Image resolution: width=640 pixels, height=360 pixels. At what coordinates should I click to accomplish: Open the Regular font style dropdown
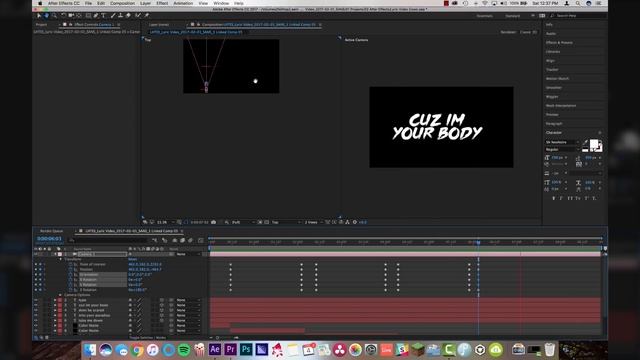coord(562,149)
